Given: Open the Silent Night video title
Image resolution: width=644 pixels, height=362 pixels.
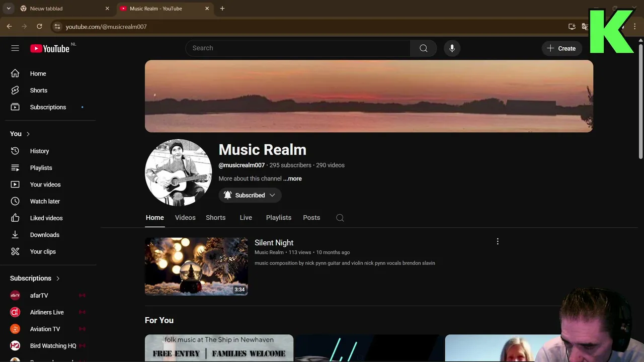Looking at the screenshot, I should (274, 243).
